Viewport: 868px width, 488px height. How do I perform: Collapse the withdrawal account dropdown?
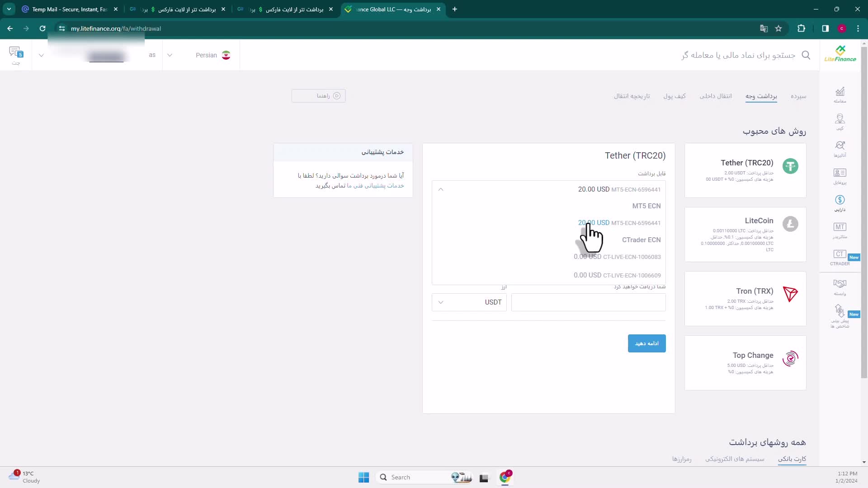pos(441,189)
